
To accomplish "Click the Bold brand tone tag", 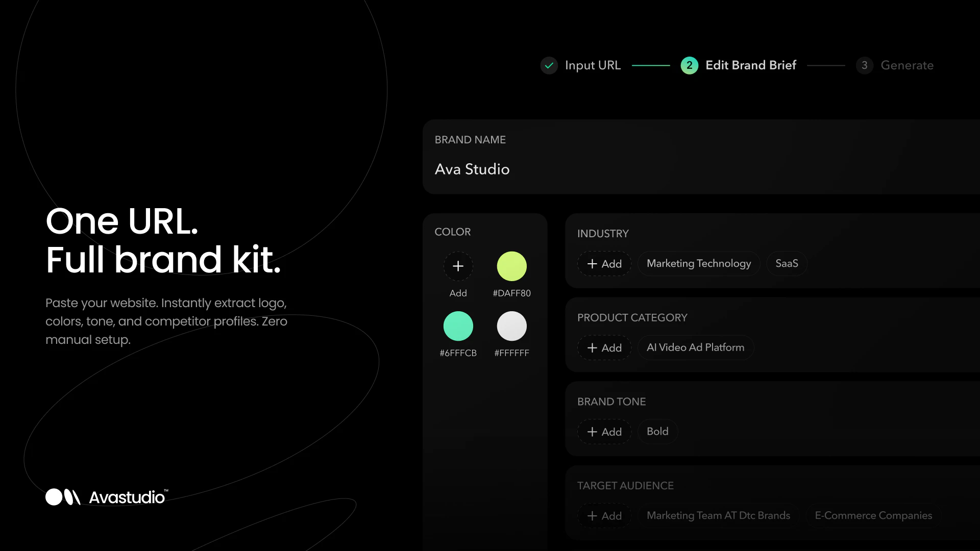I will 657,432.
